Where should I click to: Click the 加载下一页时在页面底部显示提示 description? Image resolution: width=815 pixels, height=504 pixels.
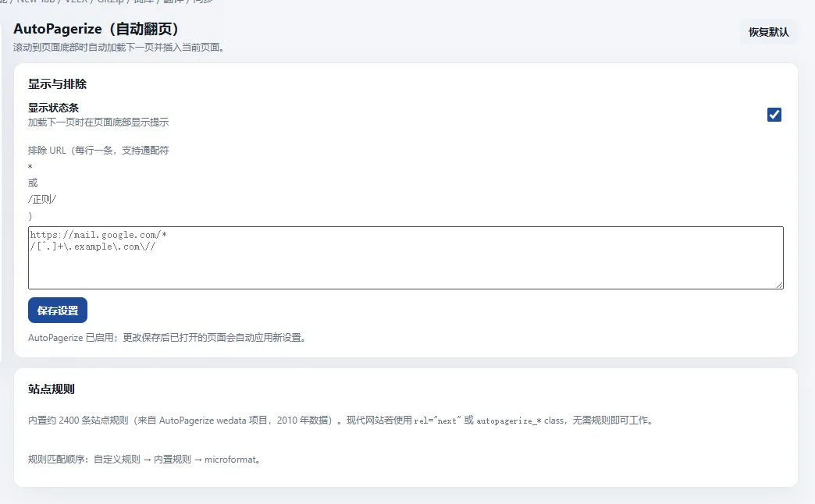[x=98, y=122]
